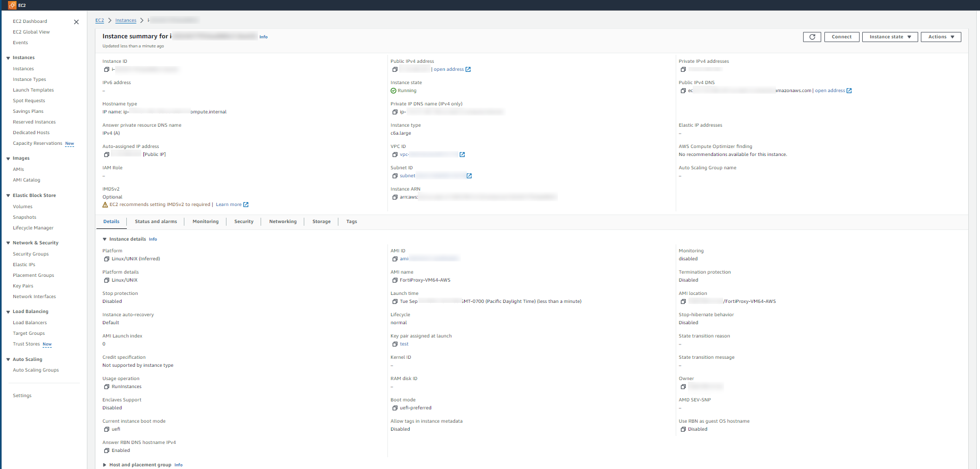This screenshot has width=980, height=469.
Task: Open Security Groups in the sidebar
Action: tap(31, 254)
